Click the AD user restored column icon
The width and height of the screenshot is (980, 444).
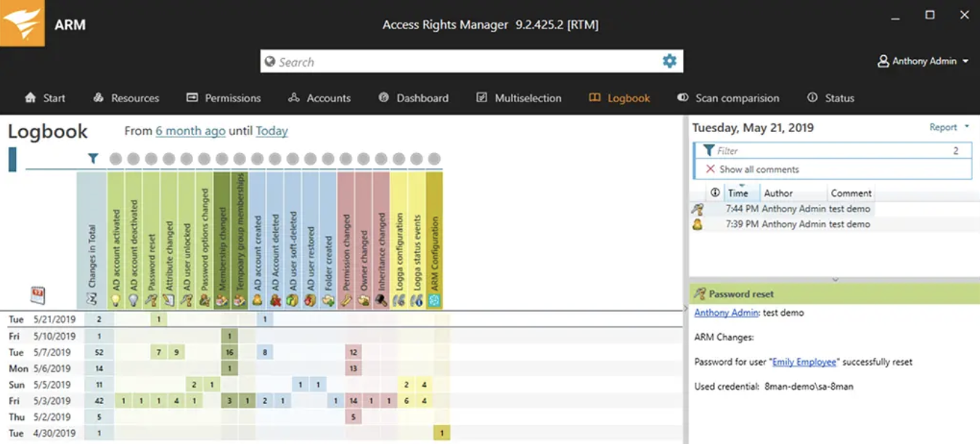310,300
